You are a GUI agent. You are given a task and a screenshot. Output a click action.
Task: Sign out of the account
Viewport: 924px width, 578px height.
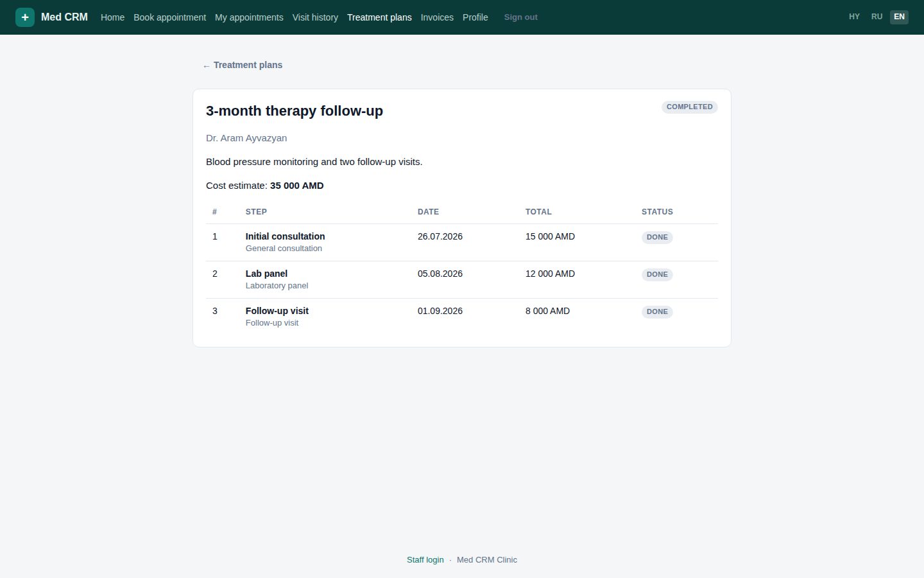pos(520,17)
